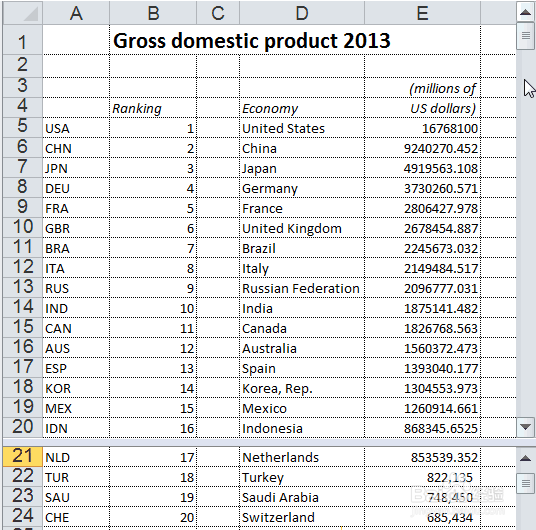Click the 'Economy' header cell
The width and height of the screenshot is (536, 530).
click(x=302, y=108)
